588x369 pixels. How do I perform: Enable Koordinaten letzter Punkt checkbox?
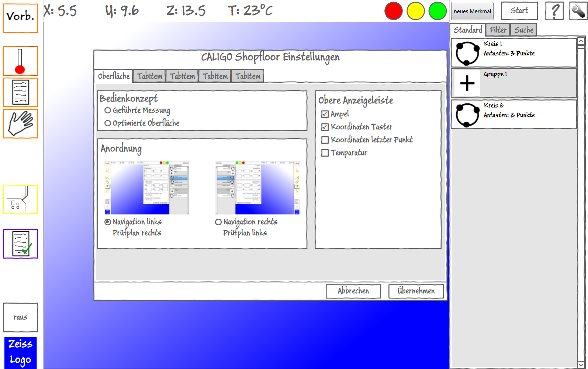tap(325, 140)
